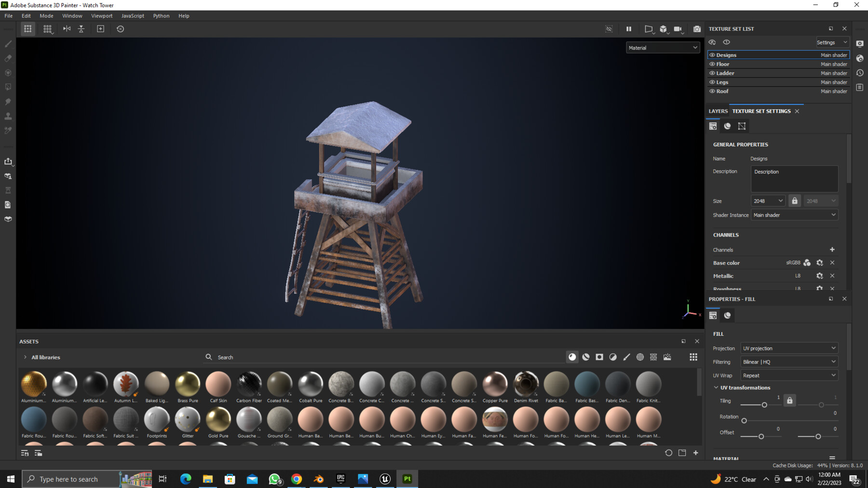Toggle visibility of the Roof texture set
868x488 pixels.
[712, 91]
